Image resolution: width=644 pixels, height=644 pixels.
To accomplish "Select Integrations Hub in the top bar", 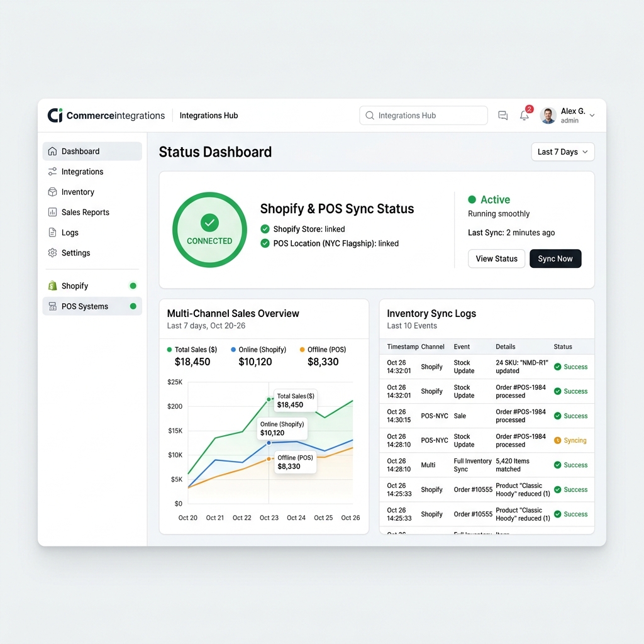I will tap(208, 115).
